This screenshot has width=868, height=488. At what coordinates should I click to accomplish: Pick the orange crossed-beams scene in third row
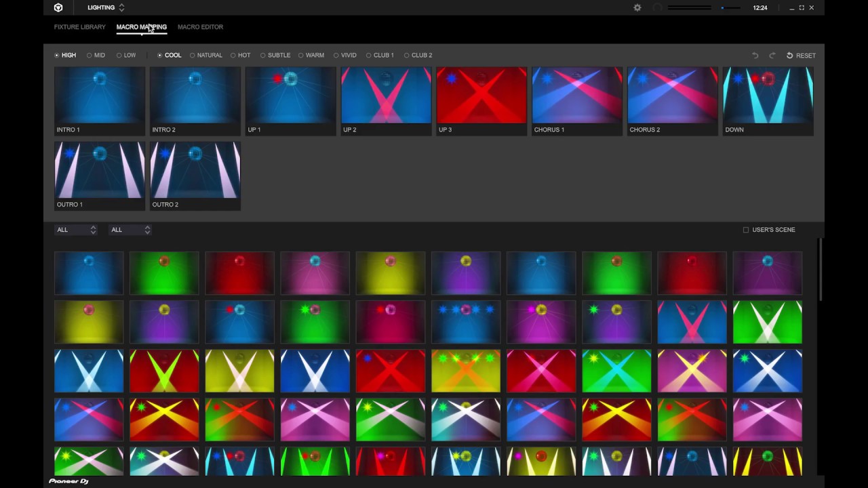click(x=466, y=371)
